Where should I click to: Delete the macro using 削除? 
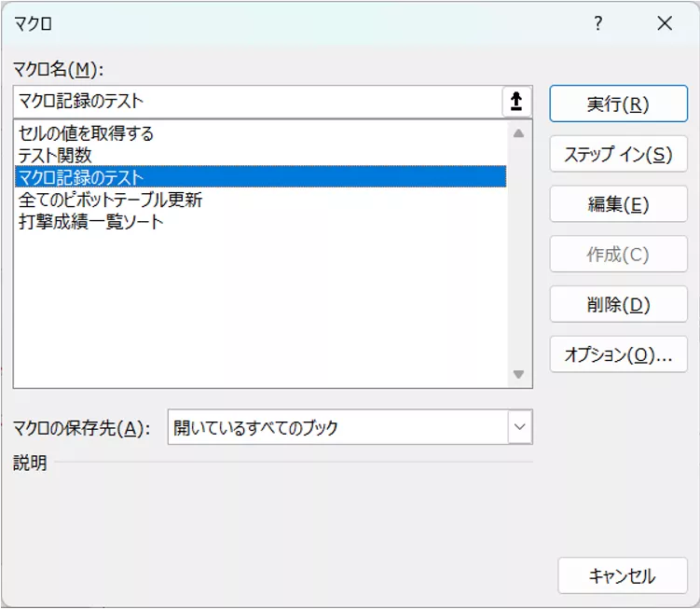click(618, 305)
